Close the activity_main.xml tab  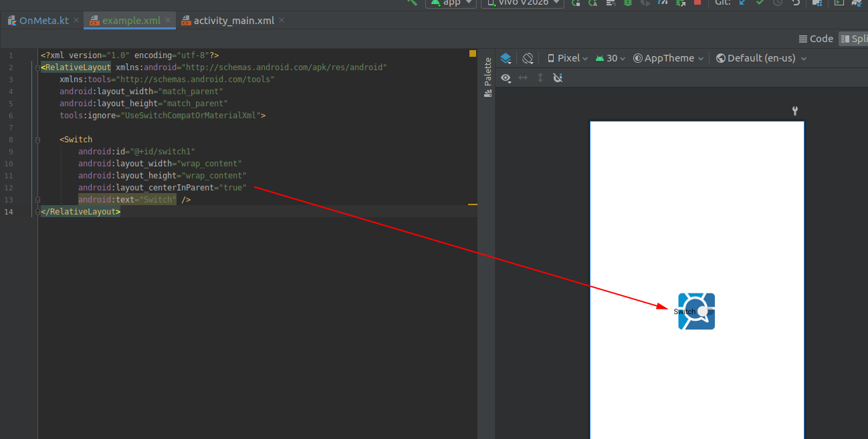coord(282,20)
